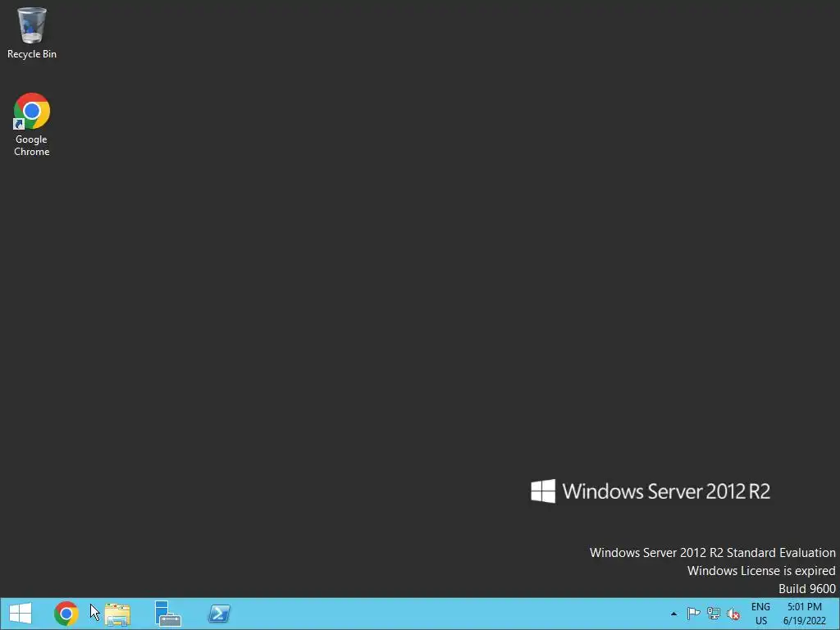Open File Explorer from the taskbar

pos(117,614)
